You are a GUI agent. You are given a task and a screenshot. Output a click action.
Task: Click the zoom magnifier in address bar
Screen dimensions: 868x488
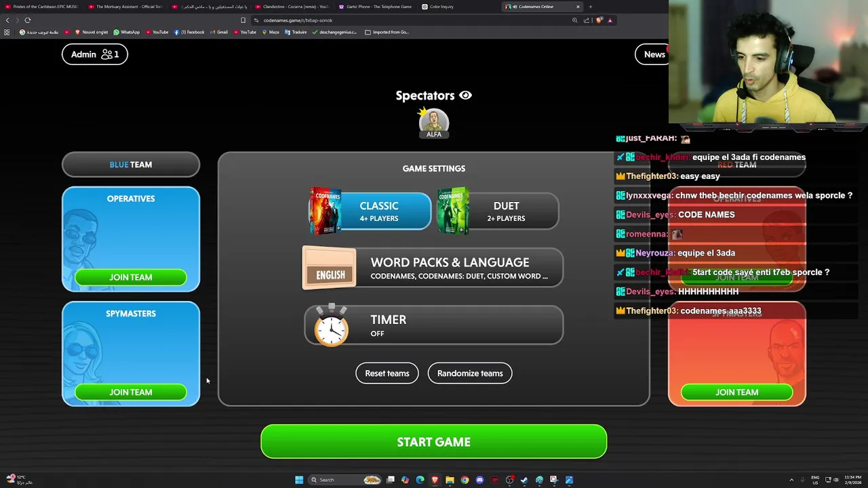click(575, 20)
